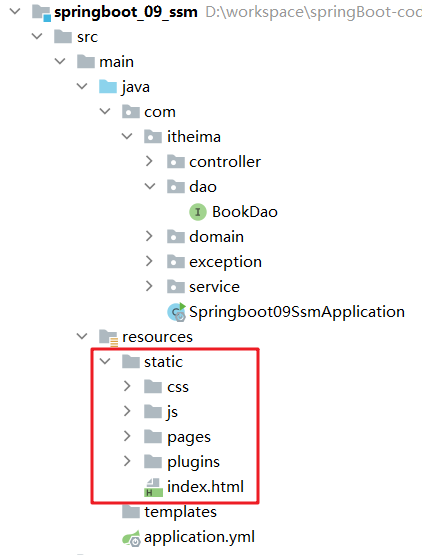Click the BookDao interface icon

pyautogui.click(x=198, y=212)
